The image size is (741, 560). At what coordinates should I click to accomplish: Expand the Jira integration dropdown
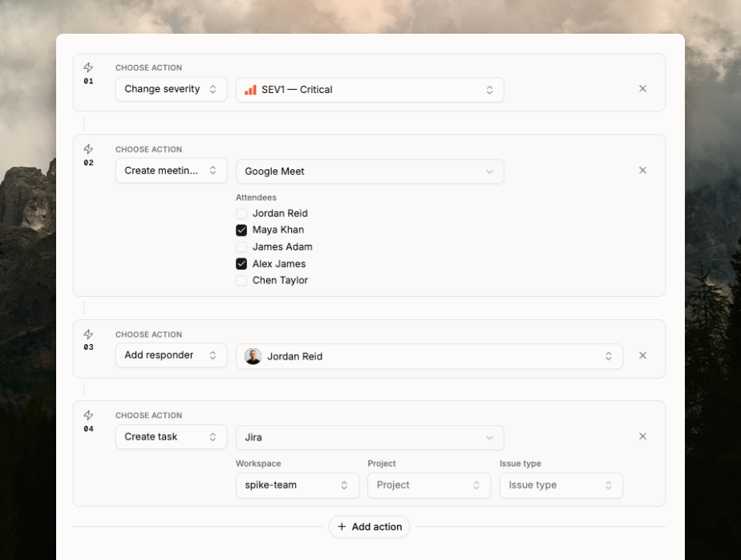[x=370, y=437]
